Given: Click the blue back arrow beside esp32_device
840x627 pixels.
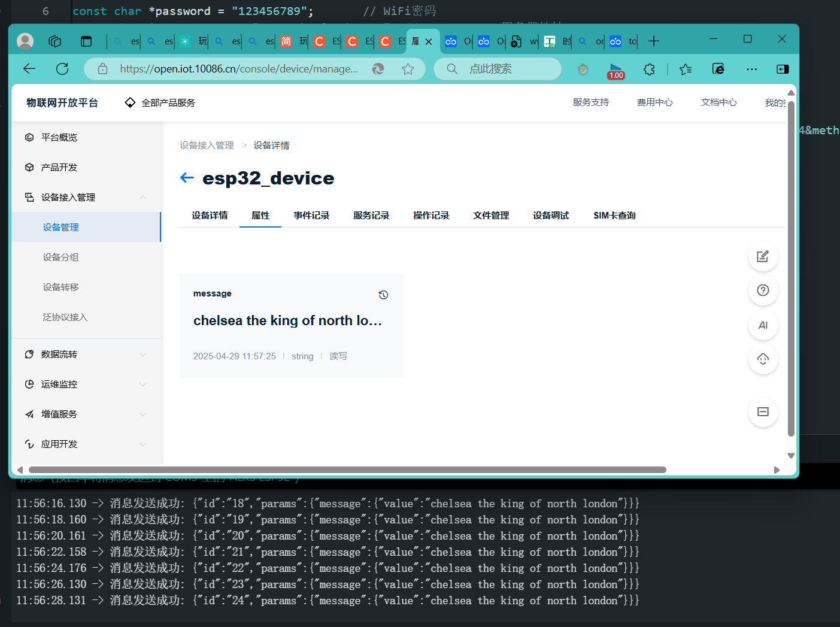Looking at the screenshot, I should pos(187,178).
